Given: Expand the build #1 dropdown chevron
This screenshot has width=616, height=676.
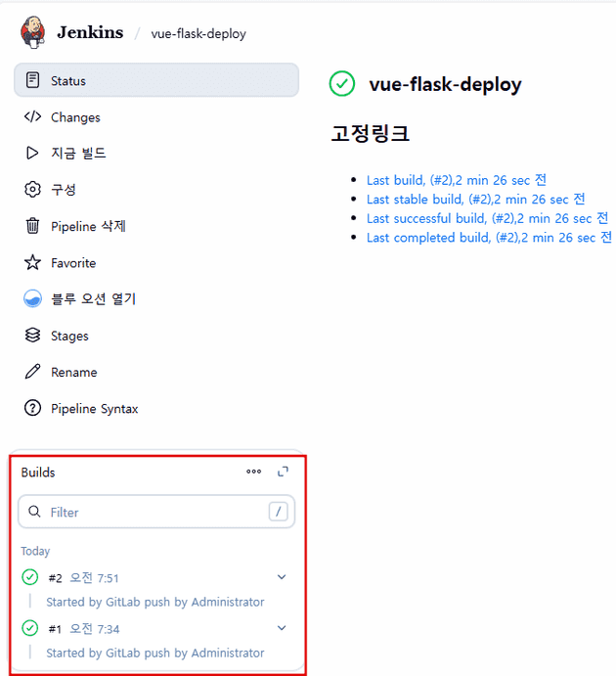Looking at the screenshot, I should click(282, 628).
